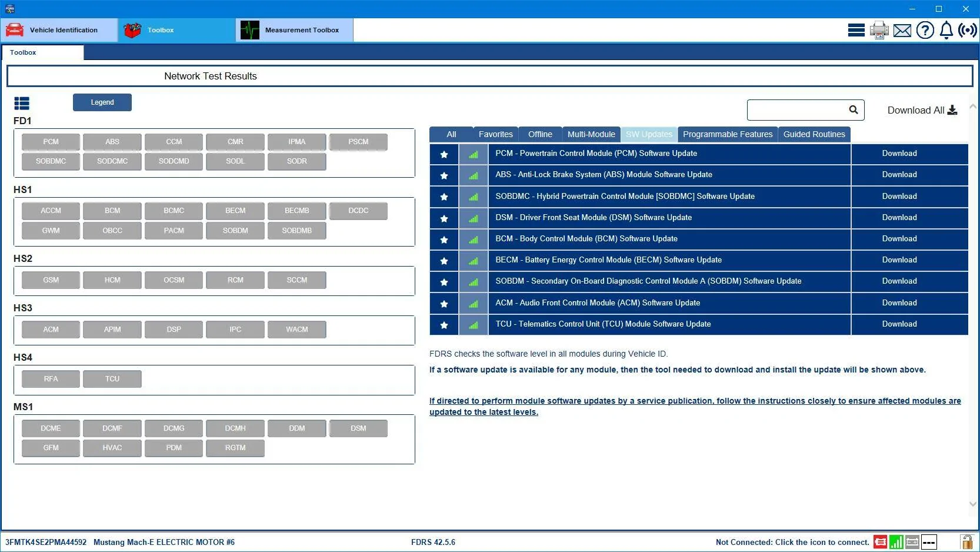
Task: Click the application icon in title bar
Action: coord(9,9)
